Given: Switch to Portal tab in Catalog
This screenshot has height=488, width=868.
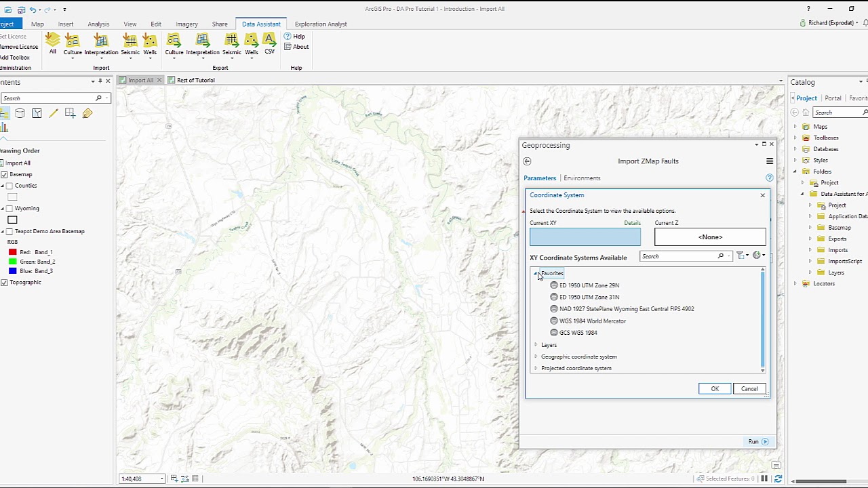Looking at the screenshot, I should point(833,98).
